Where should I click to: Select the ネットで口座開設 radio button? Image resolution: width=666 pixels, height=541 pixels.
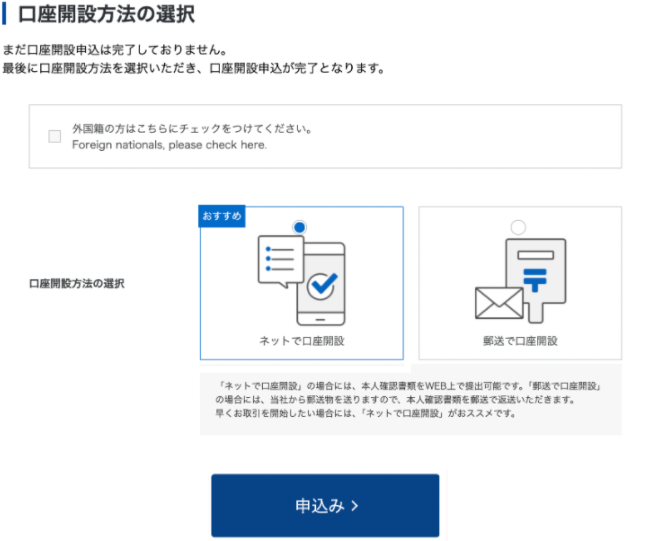pos(300,227)
